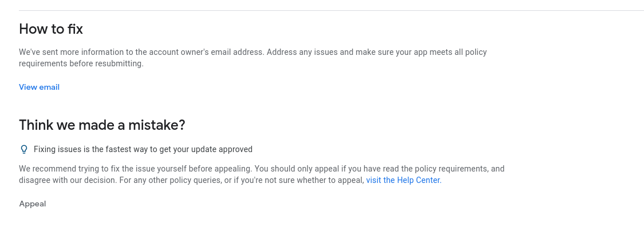Screen dimensions: 644x243
Task: Click the horizontal divider above How to fix
Action: click(331, 10)
